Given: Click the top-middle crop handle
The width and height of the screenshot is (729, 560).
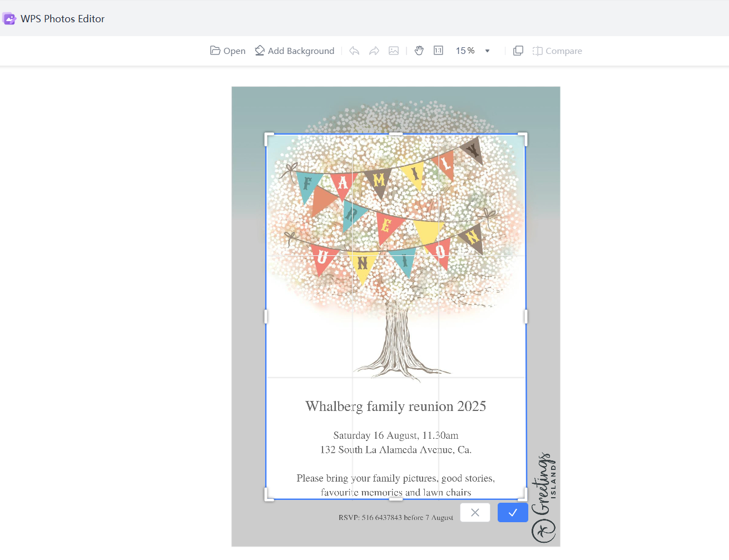Looking at the screenshot, I should 395,133.
